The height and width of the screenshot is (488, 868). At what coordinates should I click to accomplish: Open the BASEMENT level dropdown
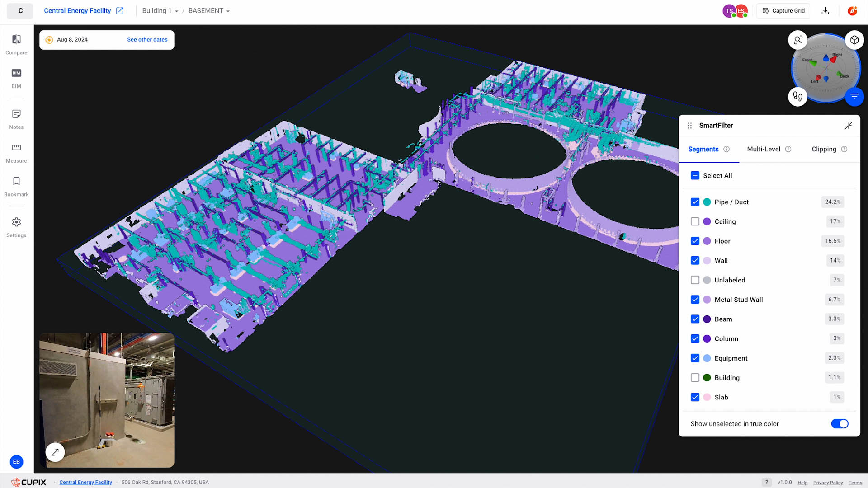pyautogui.click(x=209, y=11)
